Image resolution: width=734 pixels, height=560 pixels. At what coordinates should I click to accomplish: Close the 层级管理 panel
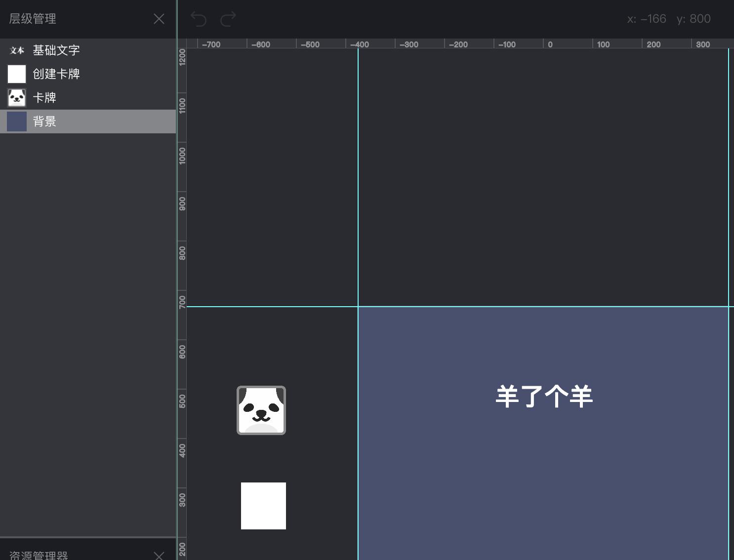pyautogui.click(x=159, y=19)
